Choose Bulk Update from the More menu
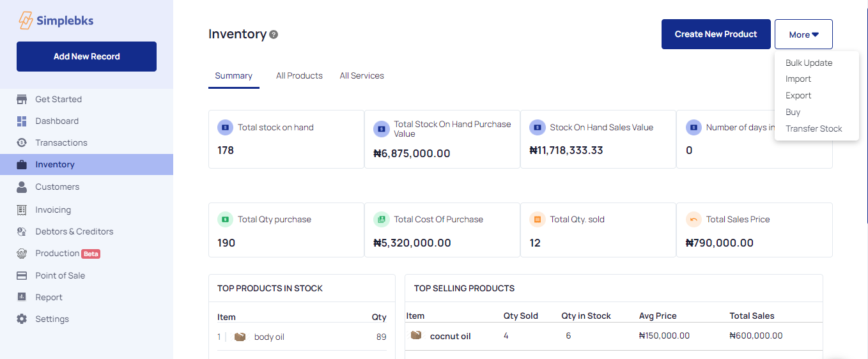The height and width of the screenshot is (359, 868). tap(809, 63)
